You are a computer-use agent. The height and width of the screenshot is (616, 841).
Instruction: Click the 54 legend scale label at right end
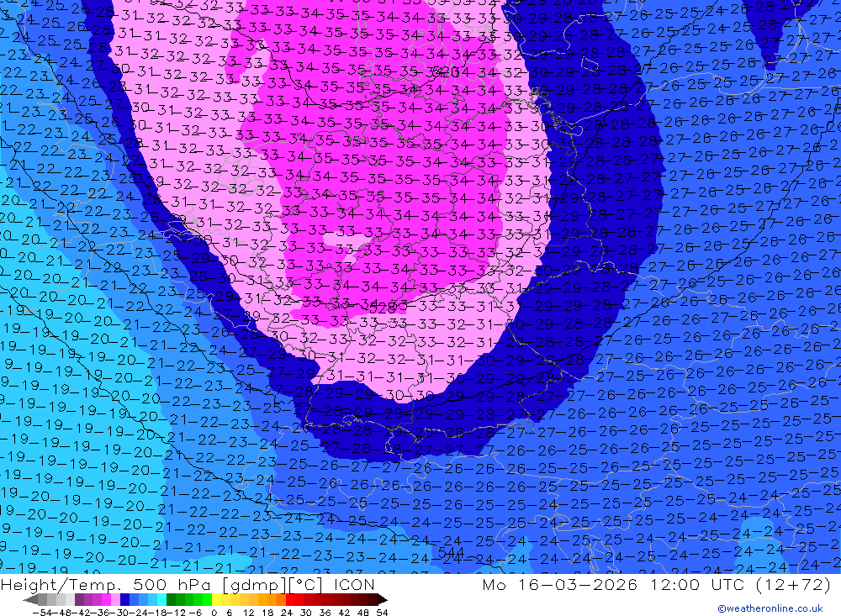tap(382, 613)
